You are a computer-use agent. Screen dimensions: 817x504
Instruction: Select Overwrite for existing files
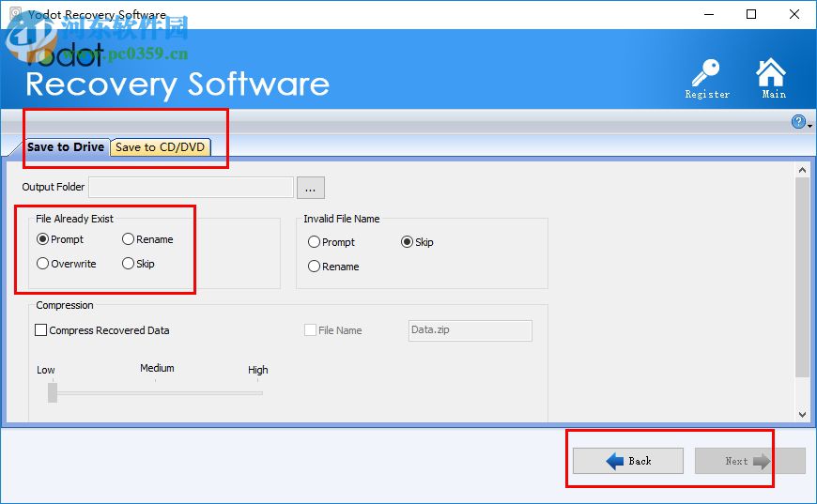pyautogui.click(x=66, y=264)
